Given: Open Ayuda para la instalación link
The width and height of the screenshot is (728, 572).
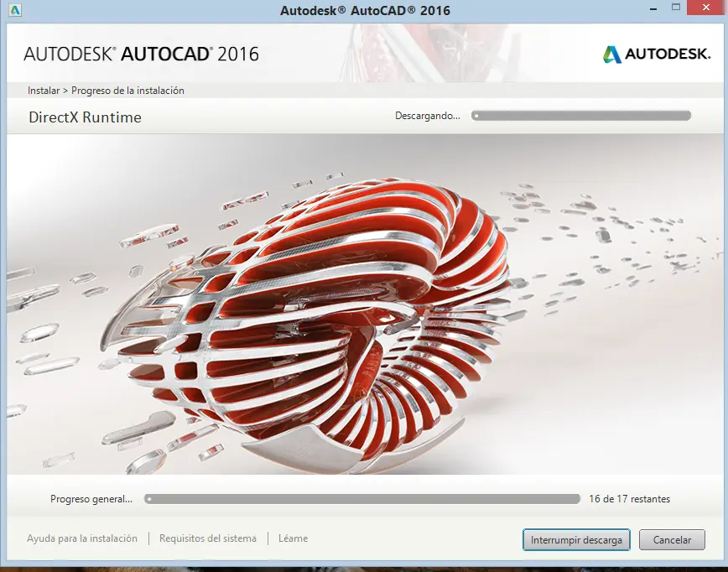Looking at the screenshot, I should pyautogui.click(x=82, y=538).
